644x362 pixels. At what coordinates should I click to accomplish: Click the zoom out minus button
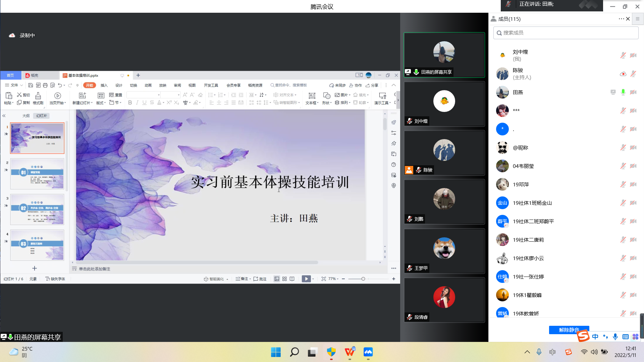343,279
